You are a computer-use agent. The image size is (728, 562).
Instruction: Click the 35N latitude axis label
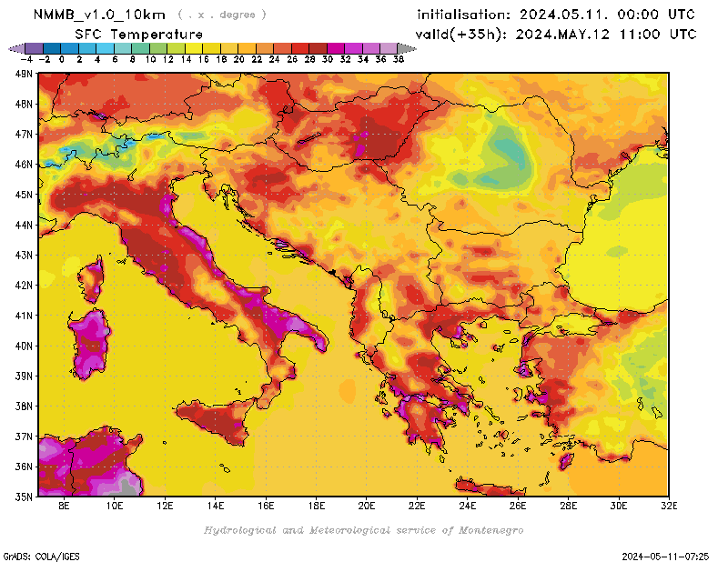pyautogui.click(x=24, y=497)
